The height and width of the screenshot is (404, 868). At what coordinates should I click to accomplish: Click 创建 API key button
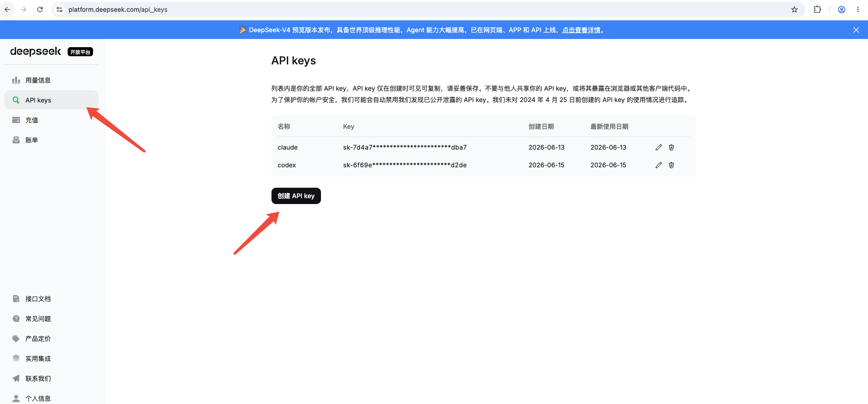[x=296, y=196]
